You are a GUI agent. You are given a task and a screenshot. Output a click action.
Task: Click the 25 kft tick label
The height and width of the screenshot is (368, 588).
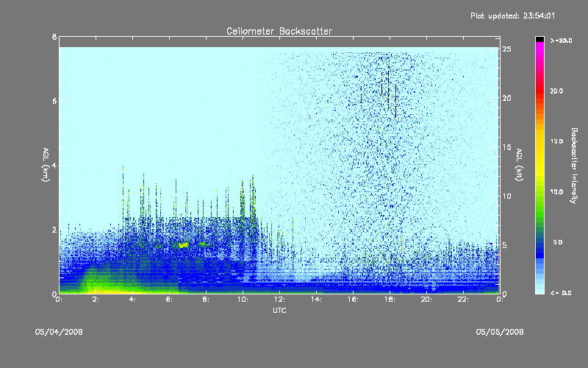click(507, 49)
